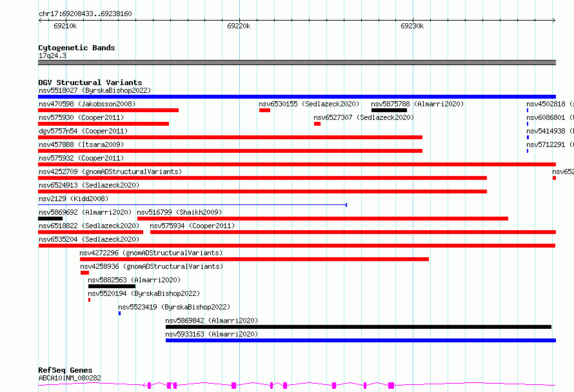Click the thin blue nsv2129 feature line
574x392 pixels.
coord(193,205)
